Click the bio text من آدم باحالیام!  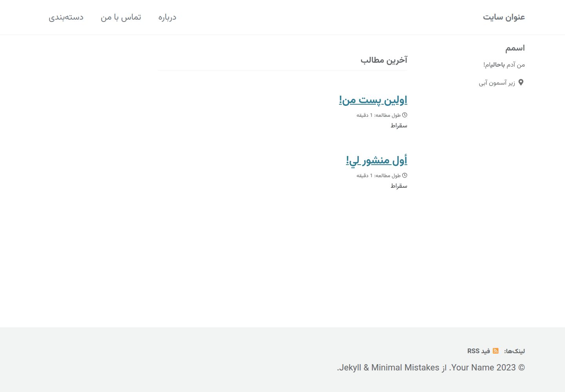504,65
